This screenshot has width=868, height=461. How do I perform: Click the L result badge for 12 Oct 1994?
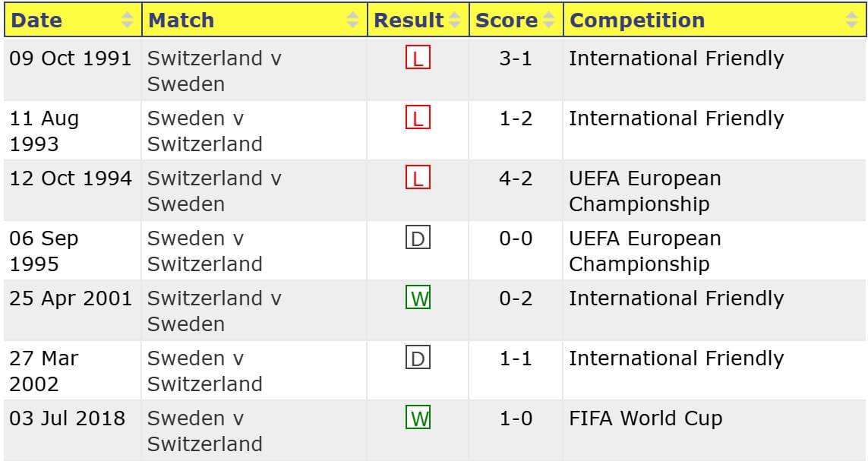click(x=418, y=178)
